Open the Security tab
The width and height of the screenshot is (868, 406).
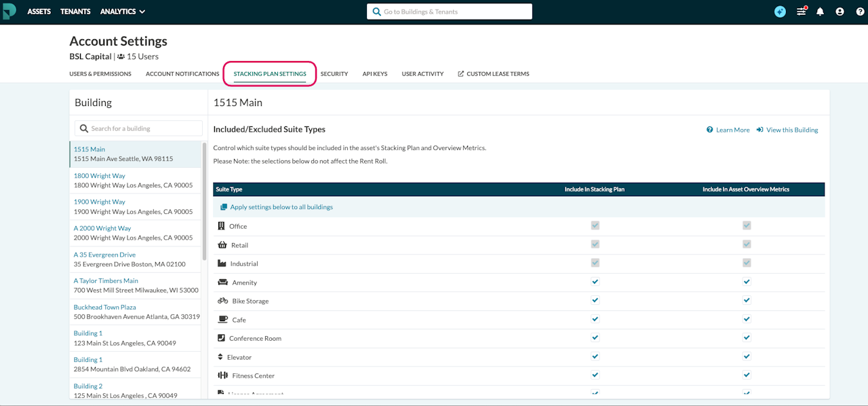[334, 74]
